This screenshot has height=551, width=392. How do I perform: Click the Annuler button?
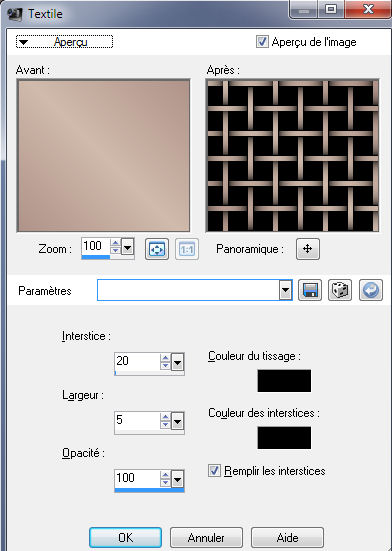pos(206,538)
